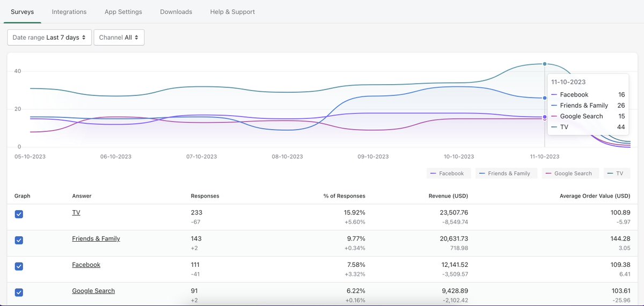Click the Graph column header
Screen dimensions: 644x306
click(22, 196)
